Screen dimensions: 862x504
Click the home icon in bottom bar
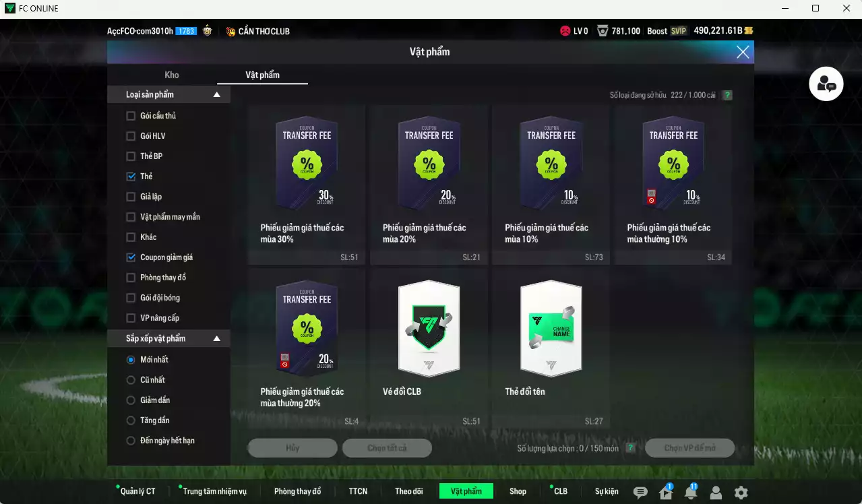coord(666,493)
